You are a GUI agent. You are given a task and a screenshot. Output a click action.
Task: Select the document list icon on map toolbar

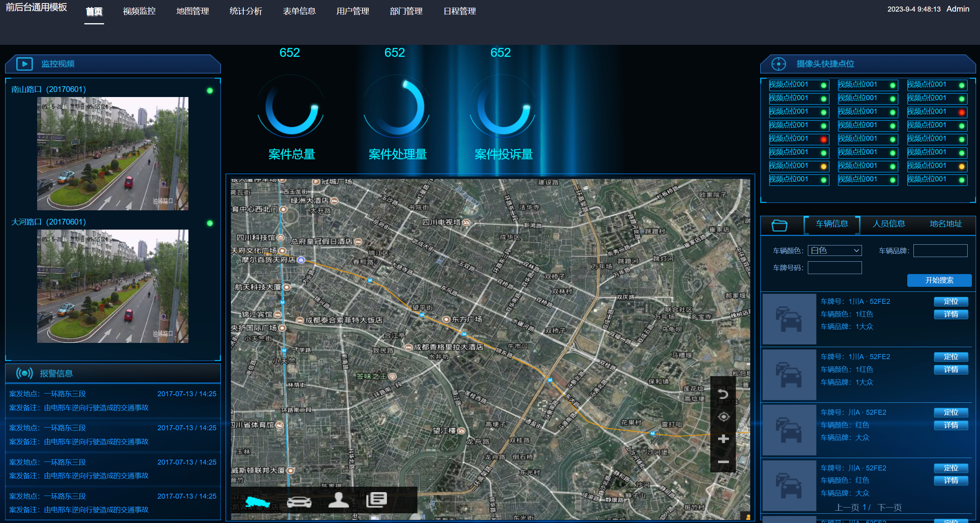pos(376,499)
